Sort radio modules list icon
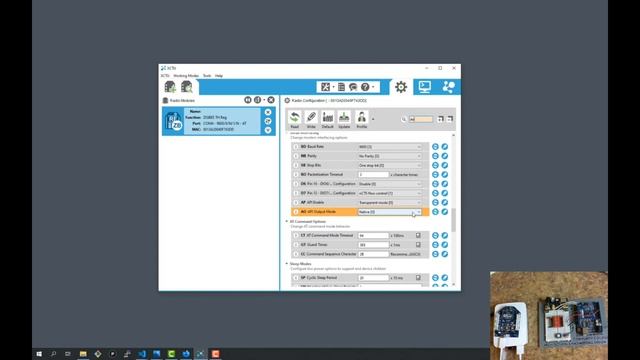Screen dimensions: 640x360 (258, 100)
